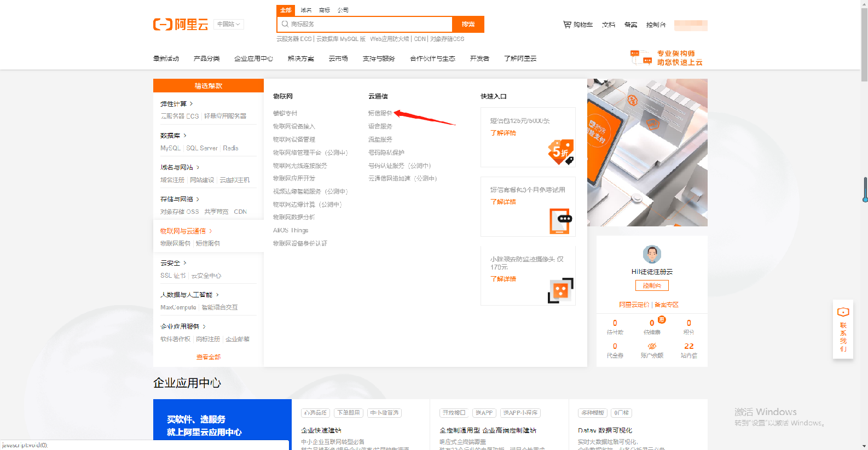This screenshot has width=868, height=450.
Task: Open the 支持与服务 nav menu
Action: click(379, 59)
